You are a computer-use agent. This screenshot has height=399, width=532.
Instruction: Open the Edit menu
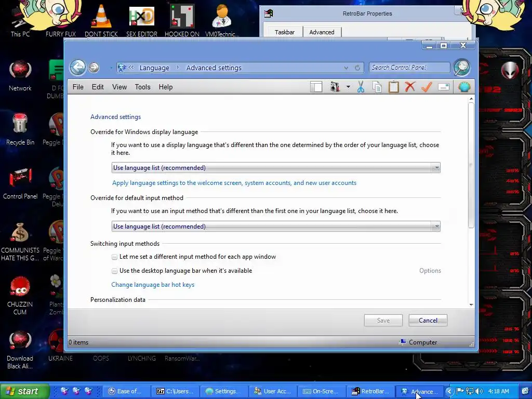point(98,87)
